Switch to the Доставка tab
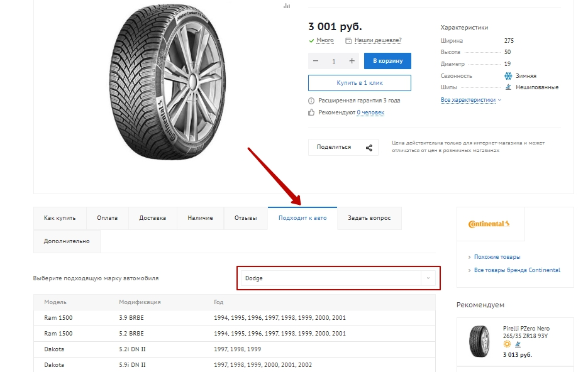 tap(153, 218)
